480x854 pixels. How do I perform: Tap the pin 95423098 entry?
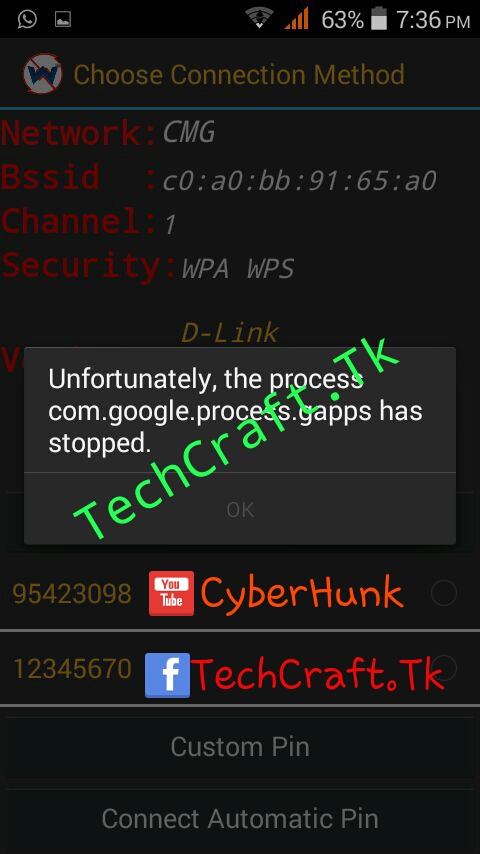tap(240, 593)
